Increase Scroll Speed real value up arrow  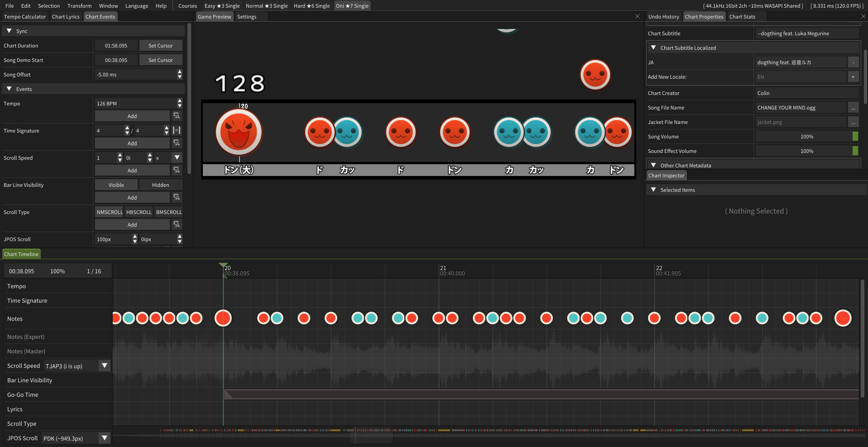(x=120, y=155)
